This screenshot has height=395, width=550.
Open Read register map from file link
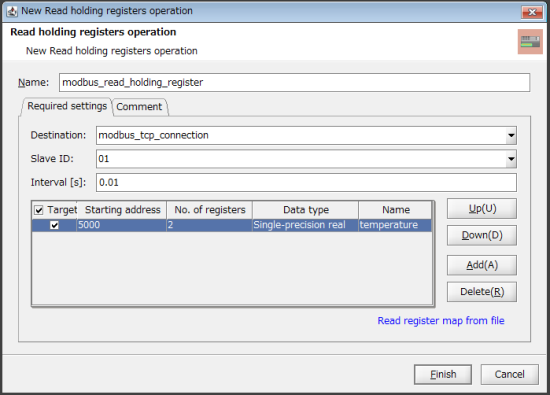pyautogui.click(x=441, y=321)
